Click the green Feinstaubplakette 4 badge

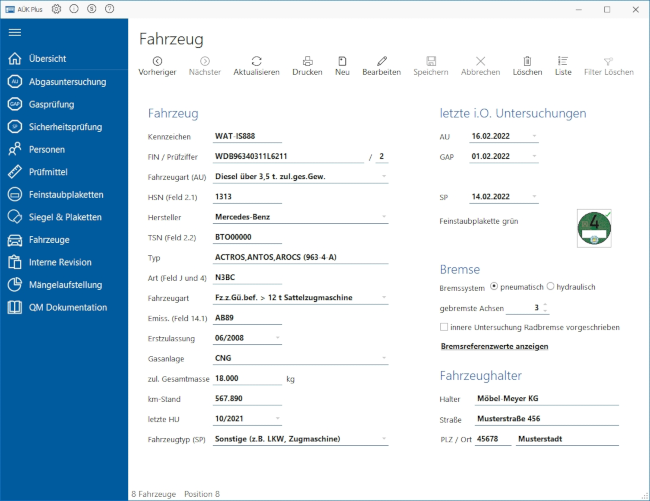[594, 227]
